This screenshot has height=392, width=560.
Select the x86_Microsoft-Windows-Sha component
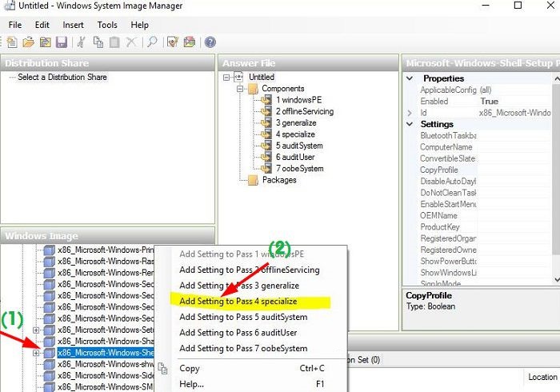(x=106, y=342)
